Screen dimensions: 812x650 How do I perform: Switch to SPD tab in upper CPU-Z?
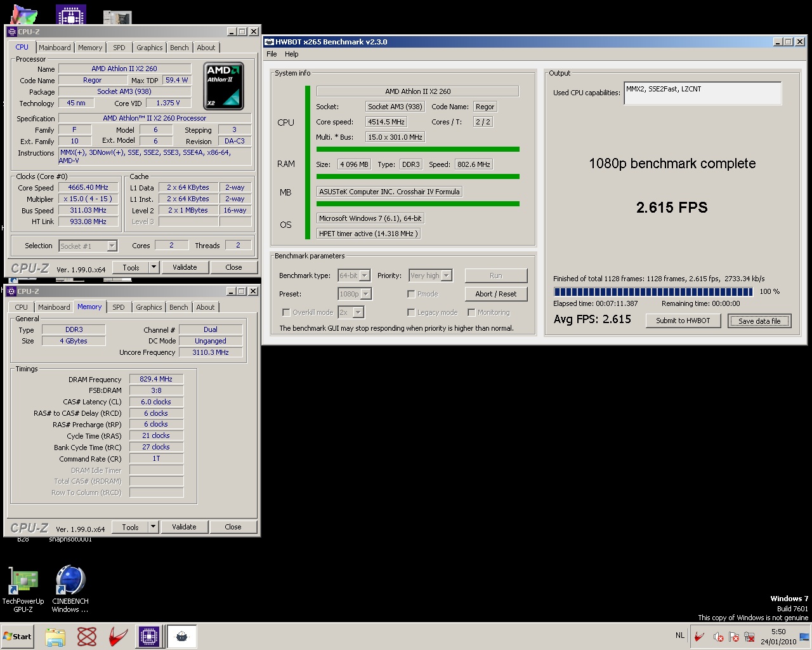[119, 48]
